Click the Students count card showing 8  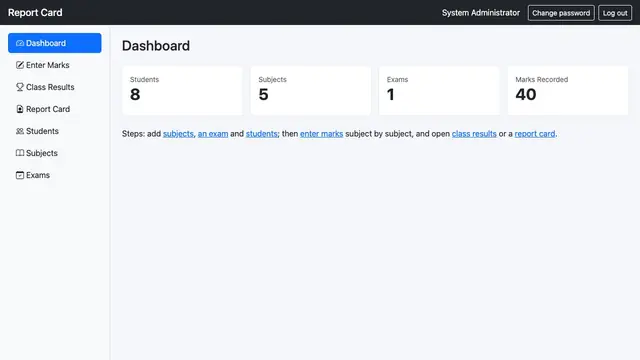tap(182, 91)
